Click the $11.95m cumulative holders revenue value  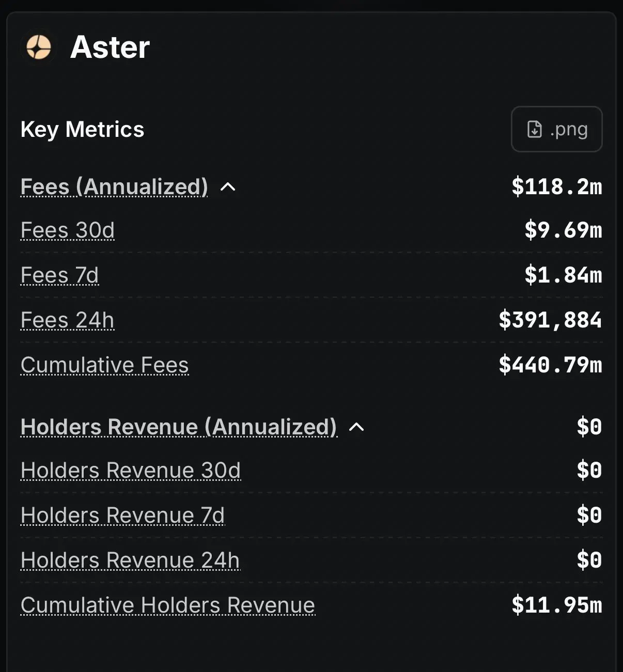click(556, 605)
